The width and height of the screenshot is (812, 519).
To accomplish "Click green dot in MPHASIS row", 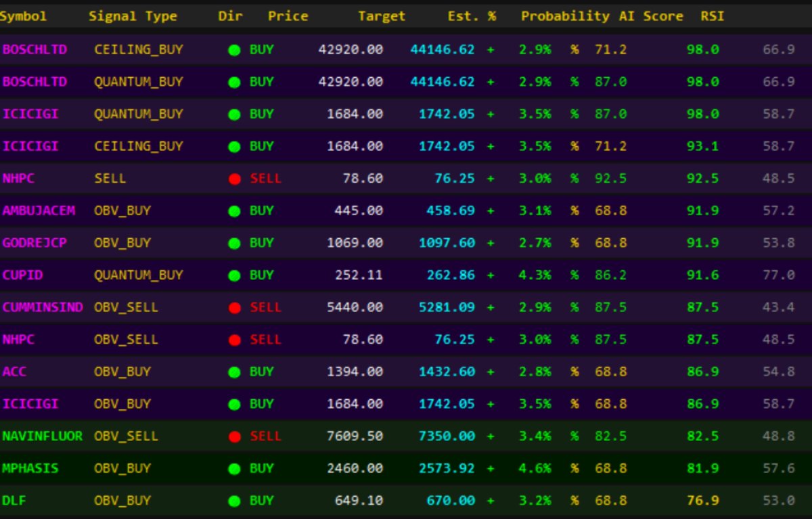I will click(x=234, y=469).
